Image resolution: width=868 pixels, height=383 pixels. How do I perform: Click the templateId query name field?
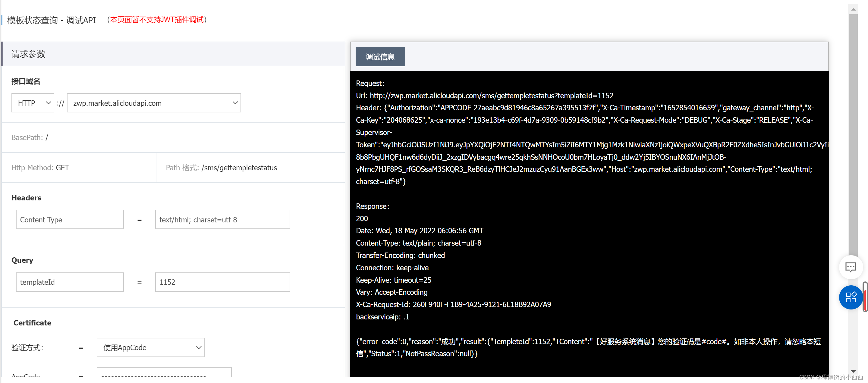click(70, 282)
